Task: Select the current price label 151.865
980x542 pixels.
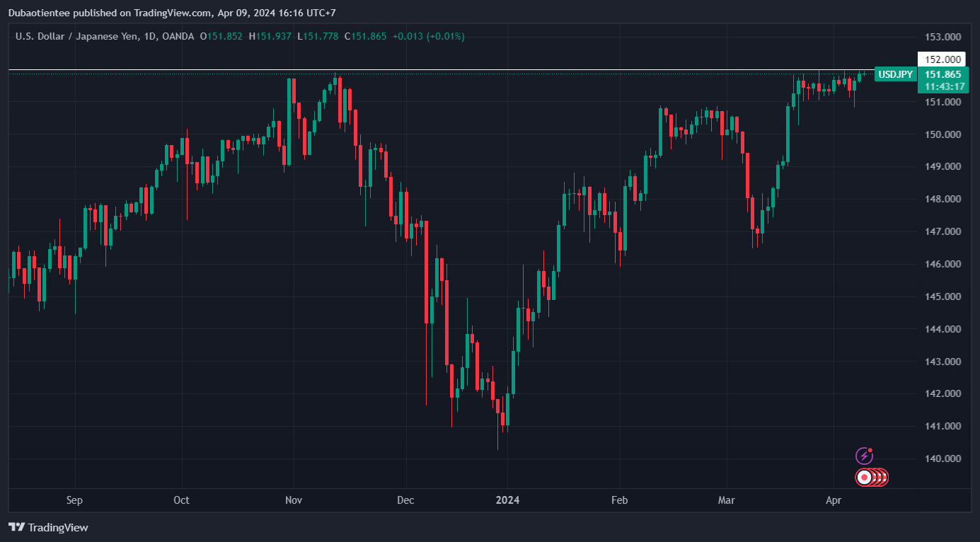Action: [x=942, y=74]
